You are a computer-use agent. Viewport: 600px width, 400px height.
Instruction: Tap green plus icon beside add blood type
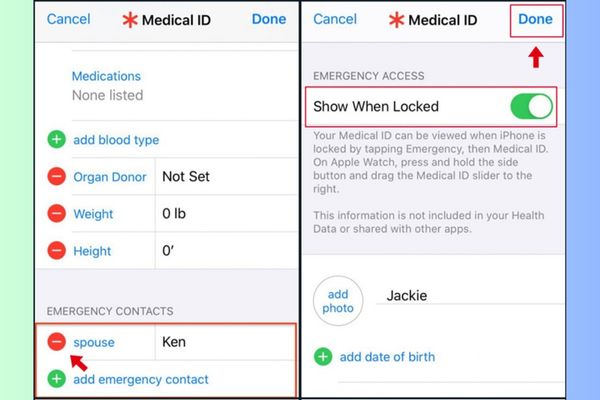click(56, 140)
